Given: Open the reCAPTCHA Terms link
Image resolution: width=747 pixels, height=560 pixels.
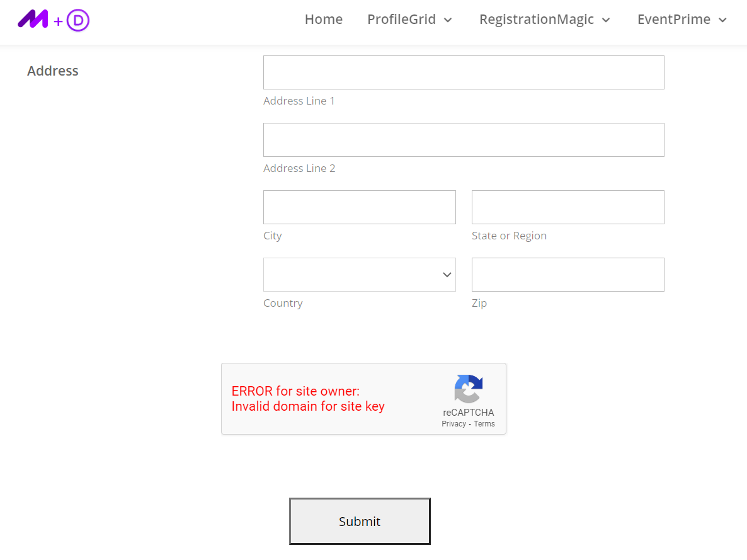Looking at the screenshot, I should click(x=484, y=423).
